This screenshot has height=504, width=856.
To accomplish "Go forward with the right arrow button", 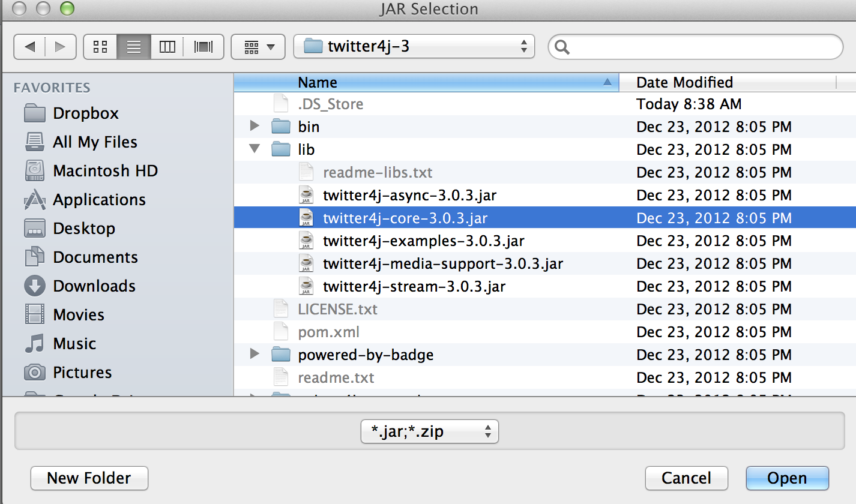I will [61, 46].
